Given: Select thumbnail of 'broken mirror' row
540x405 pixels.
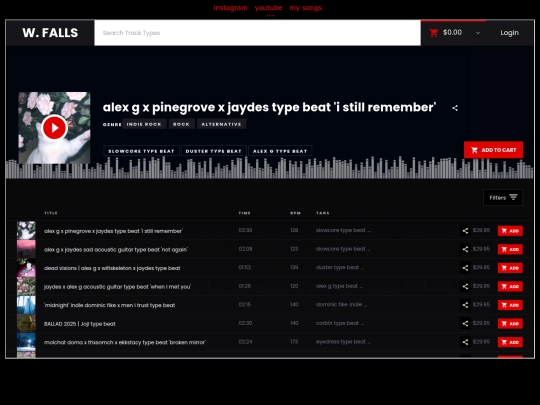Looking at the screenshot, I should click(x=26, y=342).
